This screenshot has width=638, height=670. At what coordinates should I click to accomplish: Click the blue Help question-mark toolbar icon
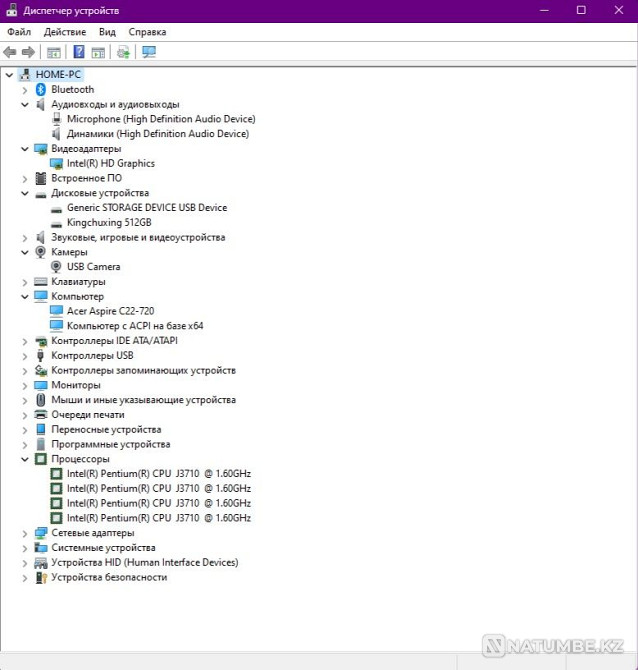click(x=79, y=52)
